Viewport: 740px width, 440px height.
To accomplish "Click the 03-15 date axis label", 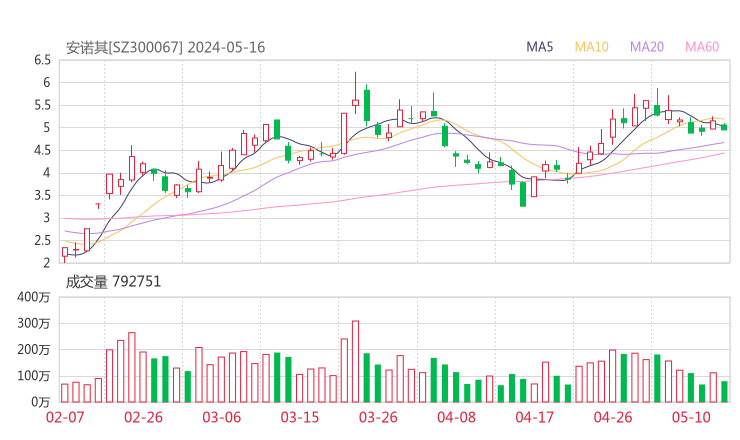I will 300,417.
